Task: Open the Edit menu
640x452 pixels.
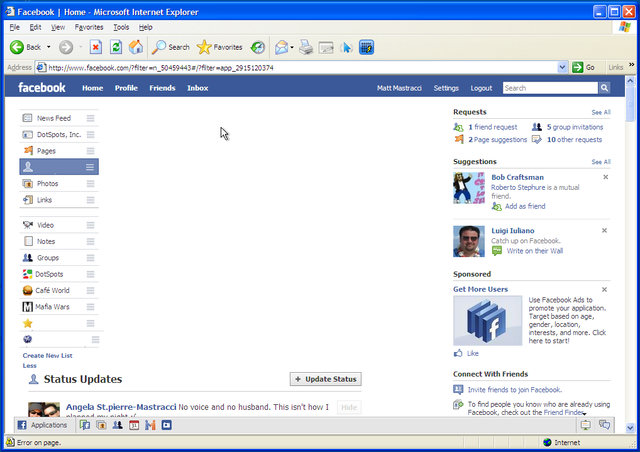Action: (35, 27)
